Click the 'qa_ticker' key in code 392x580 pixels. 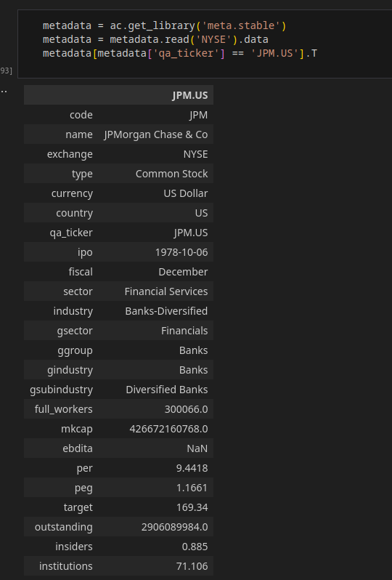(187, 53)
